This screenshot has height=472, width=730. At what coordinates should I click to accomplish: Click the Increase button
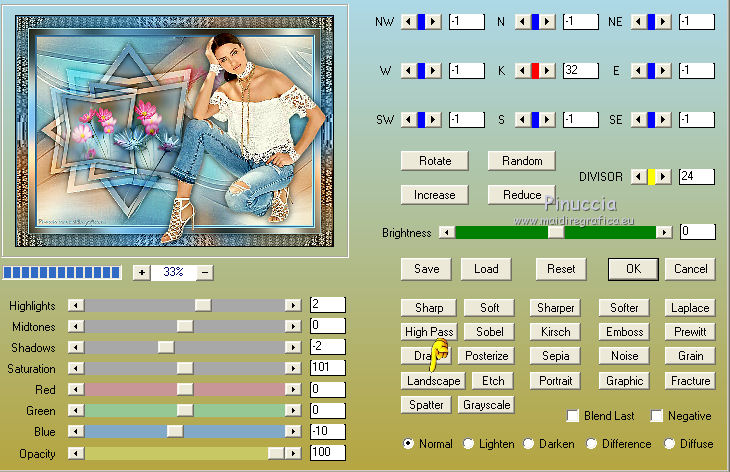[435, 195]
